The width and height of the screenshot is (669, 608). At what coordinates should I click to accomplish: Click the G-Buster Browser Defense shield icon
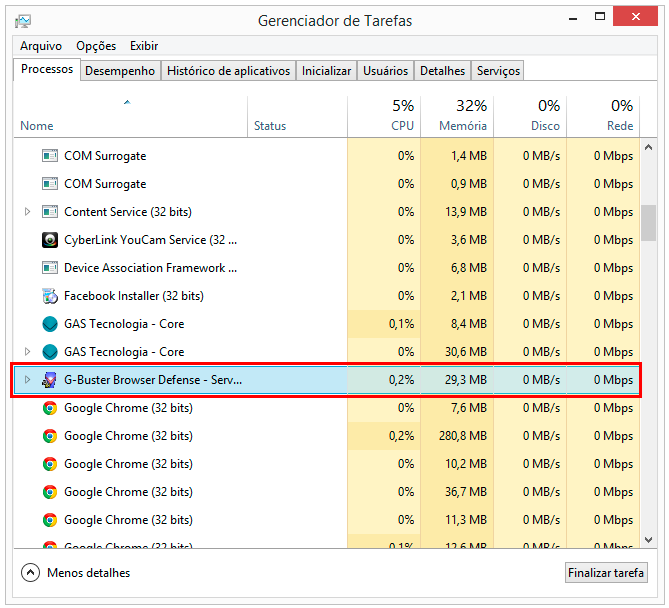[x=50, y=380]
